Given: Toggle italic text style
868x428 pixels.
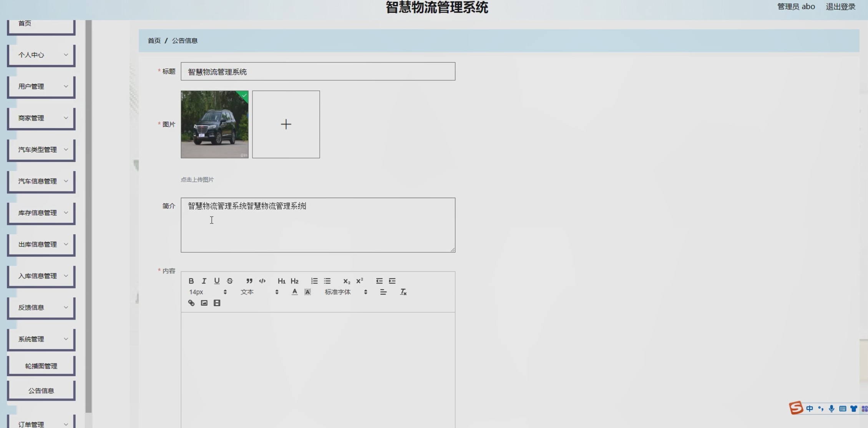Looking at the screenshot, I should pos(204,281).
